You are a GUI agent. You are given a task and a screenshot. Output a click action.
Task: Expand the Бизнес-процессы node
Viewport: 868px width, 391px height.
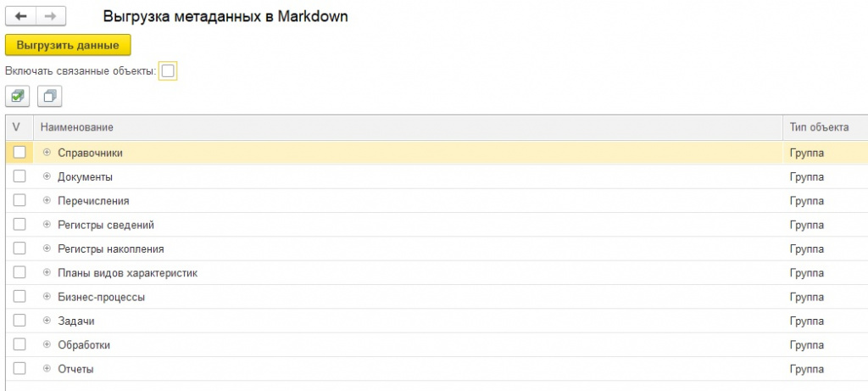pos(47,297)
